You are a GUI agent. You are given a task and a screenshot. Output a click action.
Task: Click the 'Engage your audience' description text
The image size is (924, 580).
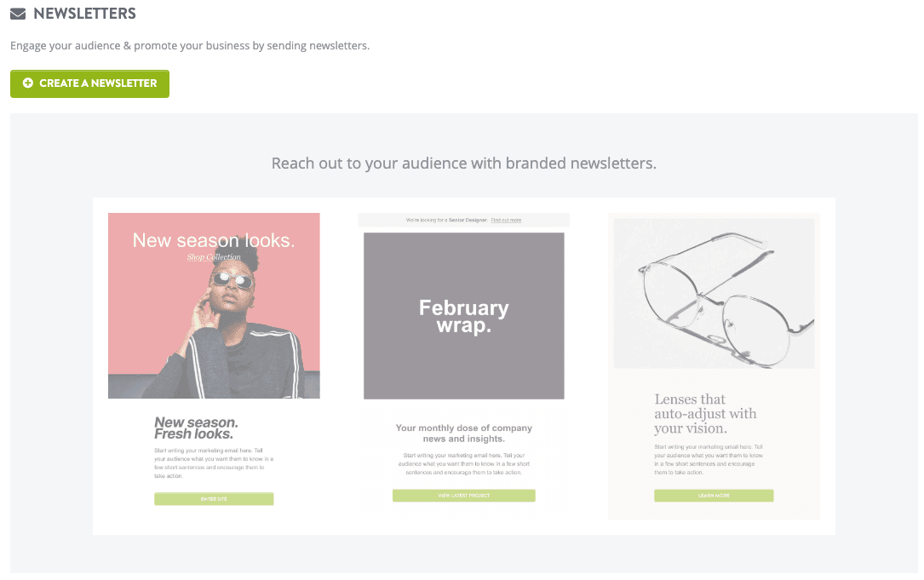click(190, 46)
